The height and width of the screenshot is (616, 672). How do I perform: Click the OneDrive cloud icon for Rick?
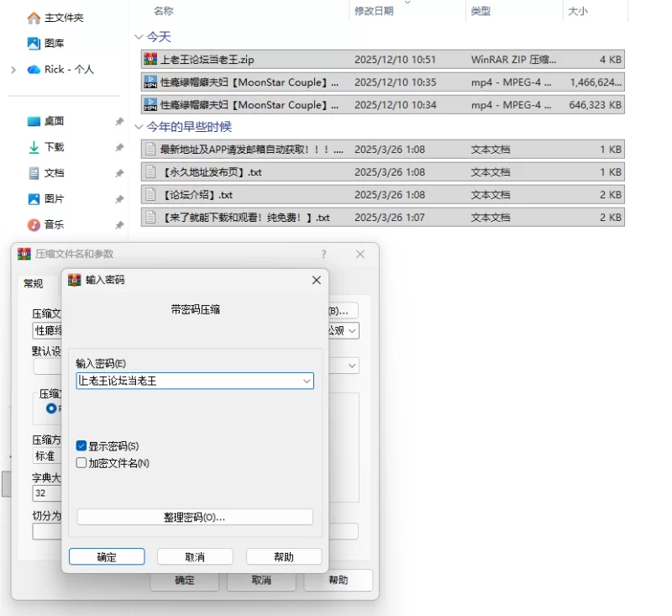(34, 70)
